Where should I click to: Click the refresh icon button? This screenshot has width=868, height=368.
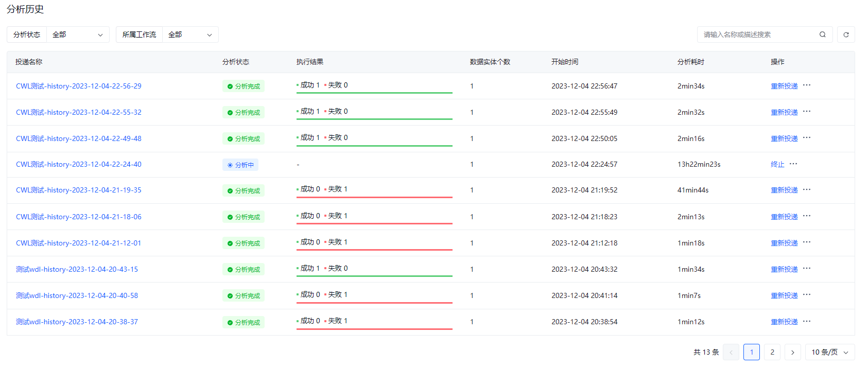pyautogui.click(x=846, y=34)
